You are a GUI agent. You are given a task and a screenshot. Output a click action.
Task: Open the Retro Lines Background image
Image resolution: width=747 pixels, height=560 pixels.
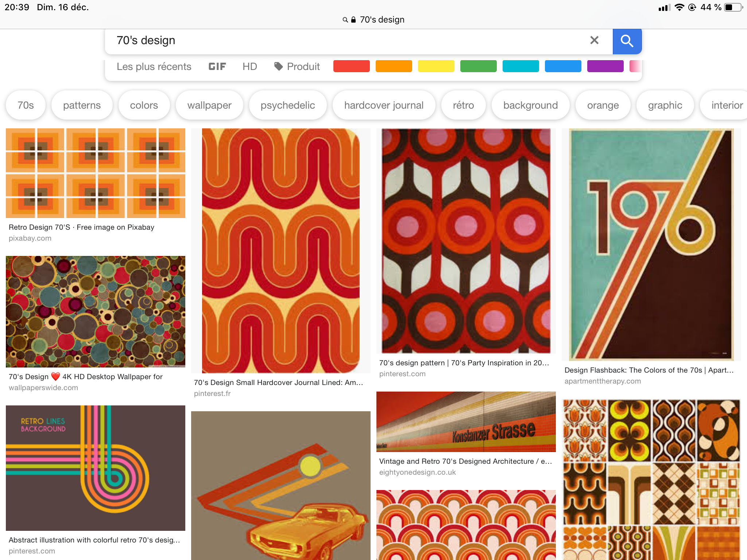pos(96,467)
